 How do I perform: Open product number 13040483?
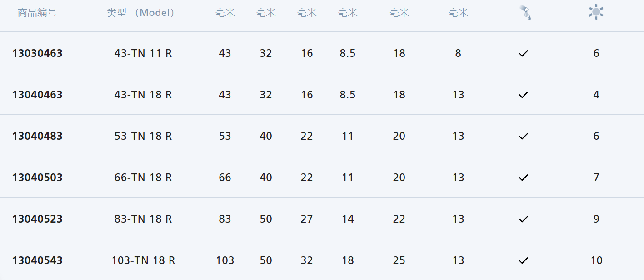click(37, 137)
